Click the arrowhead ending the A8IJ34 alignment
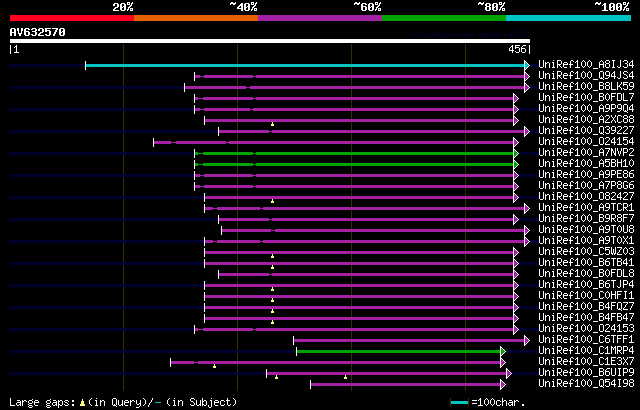This screenshot has width=640, height=410. (x=527, y=65)
